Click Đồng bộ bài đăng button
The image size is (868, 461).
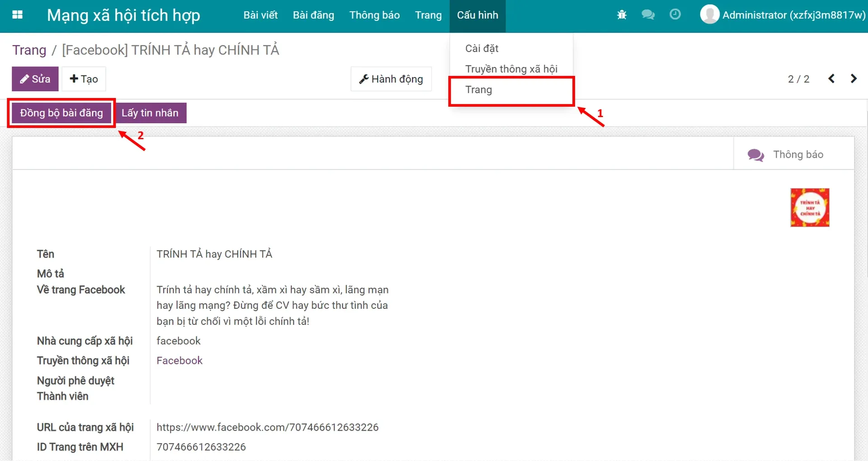coord(61,113)
